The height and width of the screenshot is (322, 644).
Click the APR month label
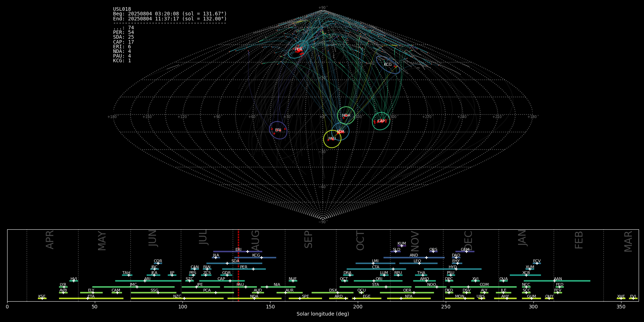pos(50,240)
